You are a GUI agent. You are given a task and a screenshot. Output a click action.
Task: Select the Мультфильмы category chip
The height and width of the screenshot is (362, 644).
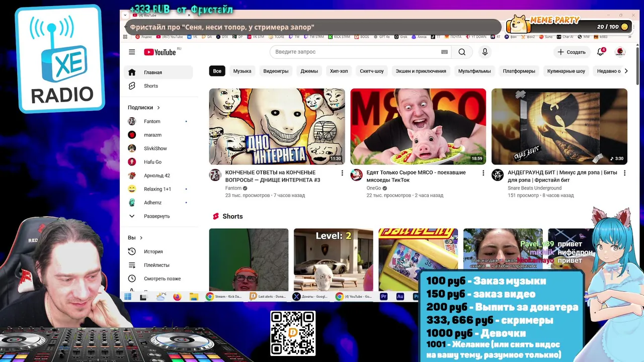point(474,71)
